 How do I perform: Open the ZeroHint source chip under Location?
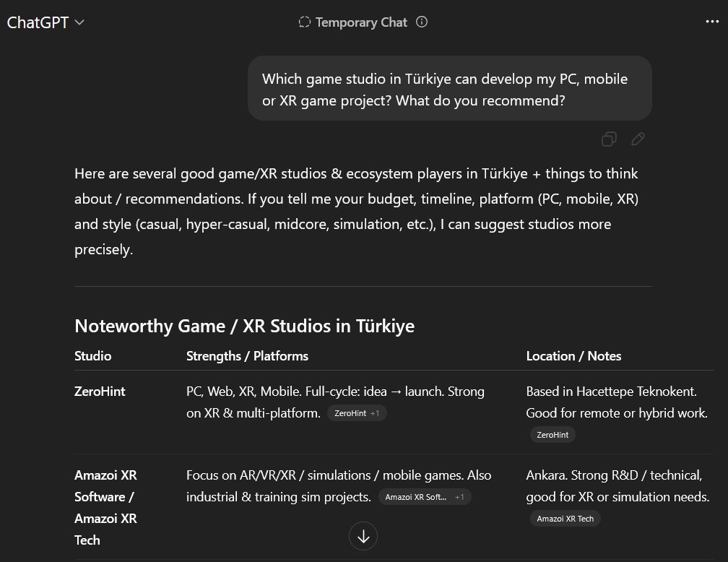coord(552,435)
